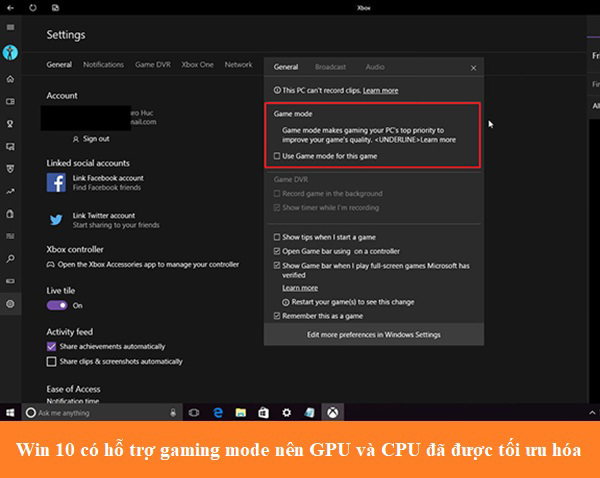Select the Notifications settings tab
This screenshot has width=600, height=478.
coord(103,65)
